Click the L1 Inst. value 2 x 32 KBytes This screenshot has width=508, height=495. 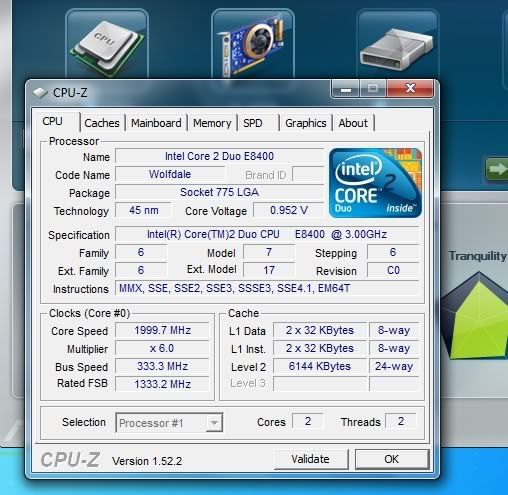320,348
